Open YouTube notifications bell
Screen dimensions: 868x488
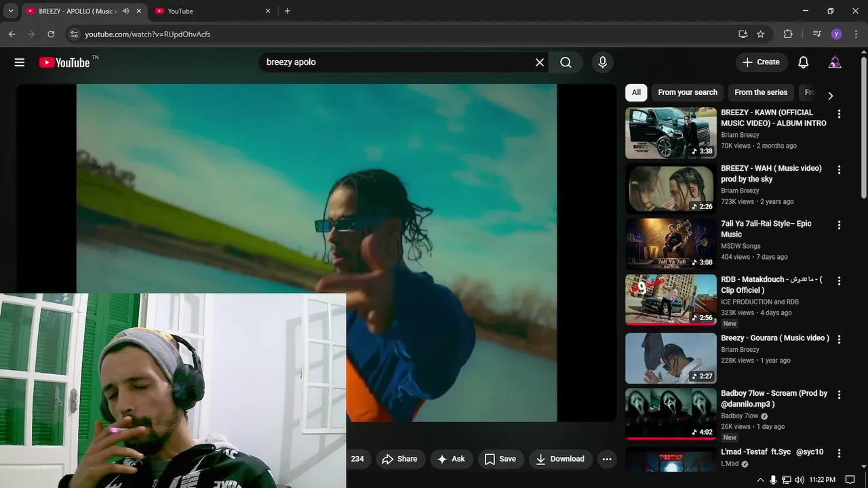pos(803,62)
